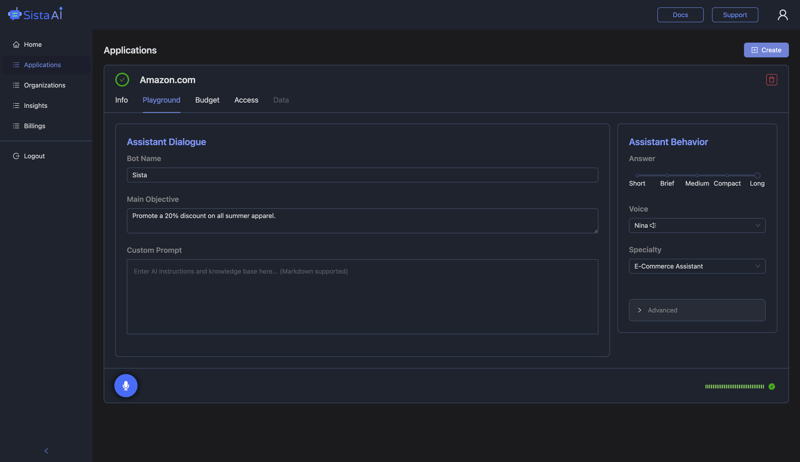Focus the Bot Name input field
800x462 pixels.
tap(362, 175)
